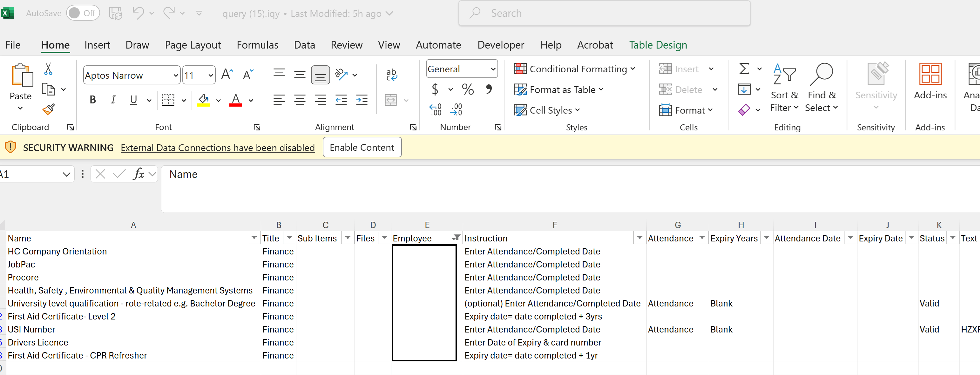Open the External Data Connections disabled link

[x=218, y=148]
